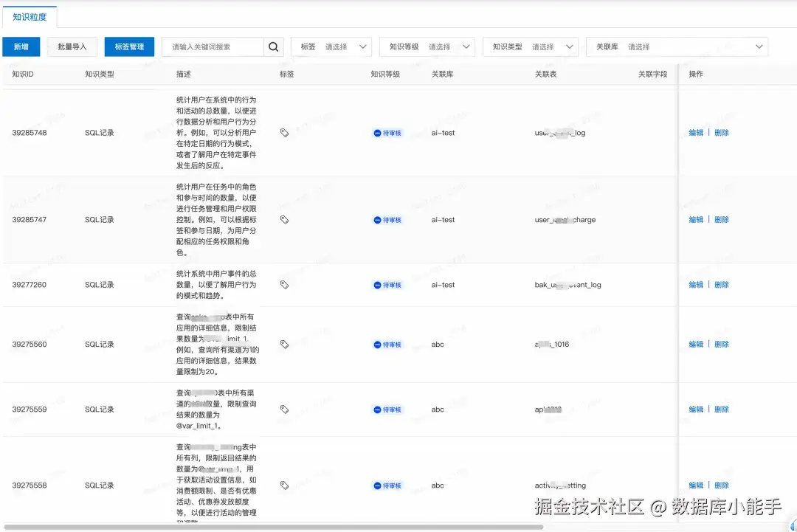This screenshot has height=532, width=797.
Task: Edit row 39275560 via 编辑 link
Action: click(x=696, y=344)
